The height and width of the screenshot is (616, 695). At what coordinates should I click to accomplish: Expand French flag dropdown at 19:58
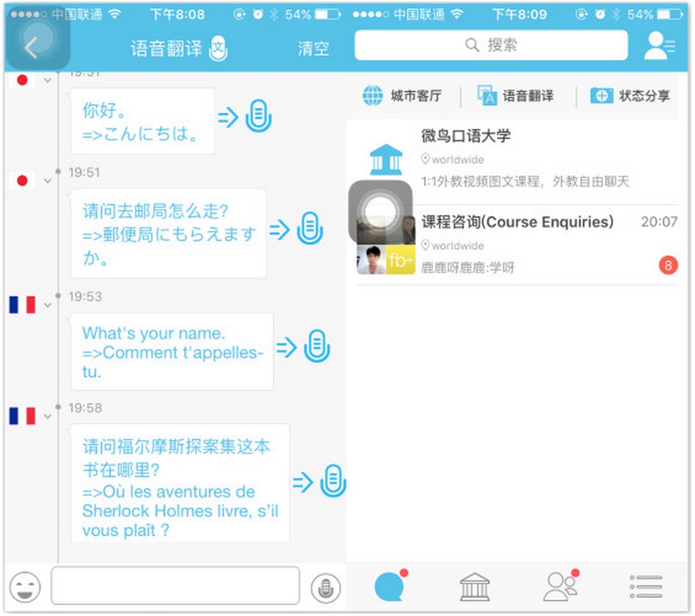tap(48, 417)
